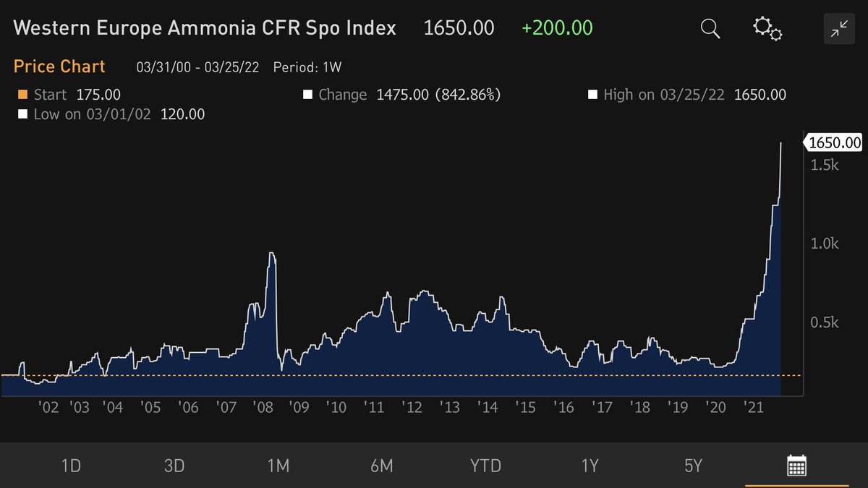Click the Start value 175.00

98,95
